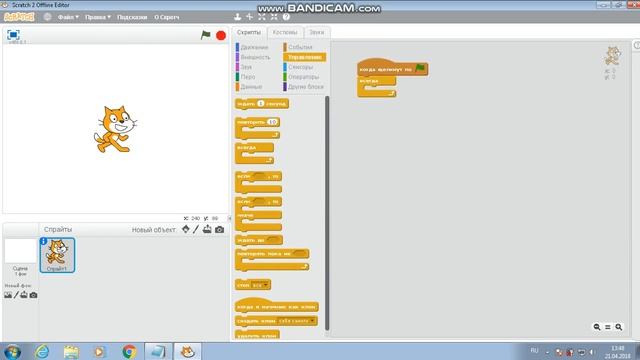Click the clone-start hat block in the palette
This screenshot has width=640, height=360.
[277, 305]
